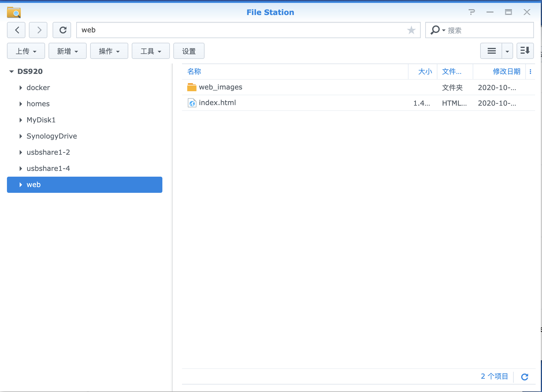Image resolution: width=542 pixels, height=392 pixels.
Task: Reload the folder using the toolbar refresh icon
Action: (x=62, y=30)
